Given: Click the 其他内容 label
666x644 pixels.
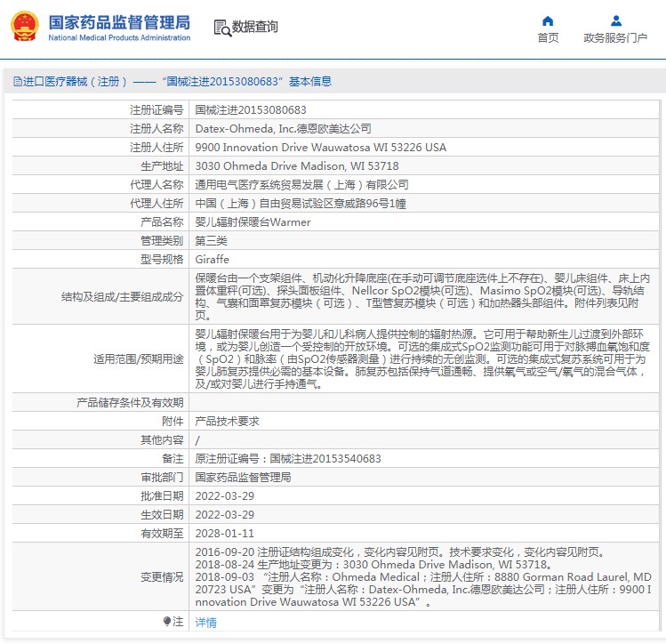Looking at the screenshot, I should (162, 440).
